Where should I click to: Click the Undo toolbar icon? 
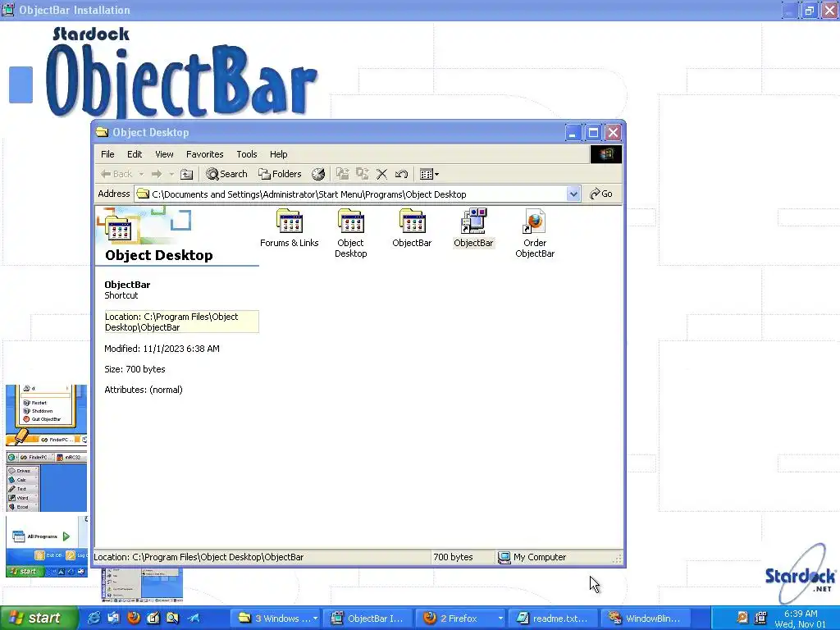click(401, 174)
